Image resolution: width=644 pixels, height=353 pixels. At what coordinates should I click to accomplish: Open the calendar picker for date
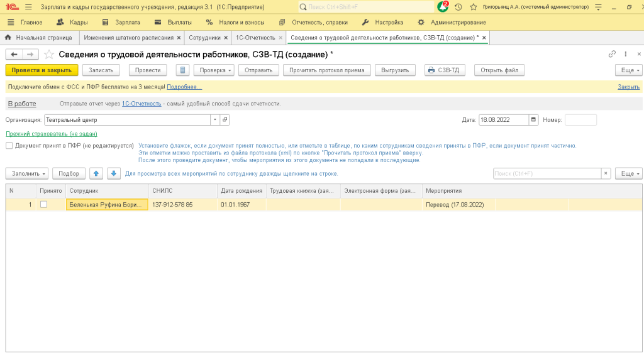tap(534, 119)
